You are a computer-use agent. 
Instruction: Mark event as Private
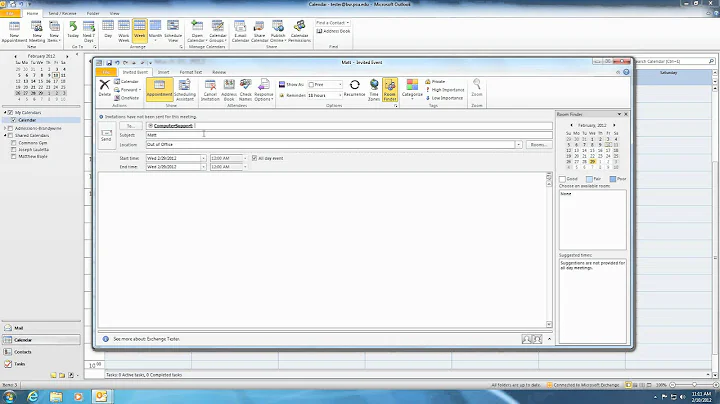[x=435, y=81]
